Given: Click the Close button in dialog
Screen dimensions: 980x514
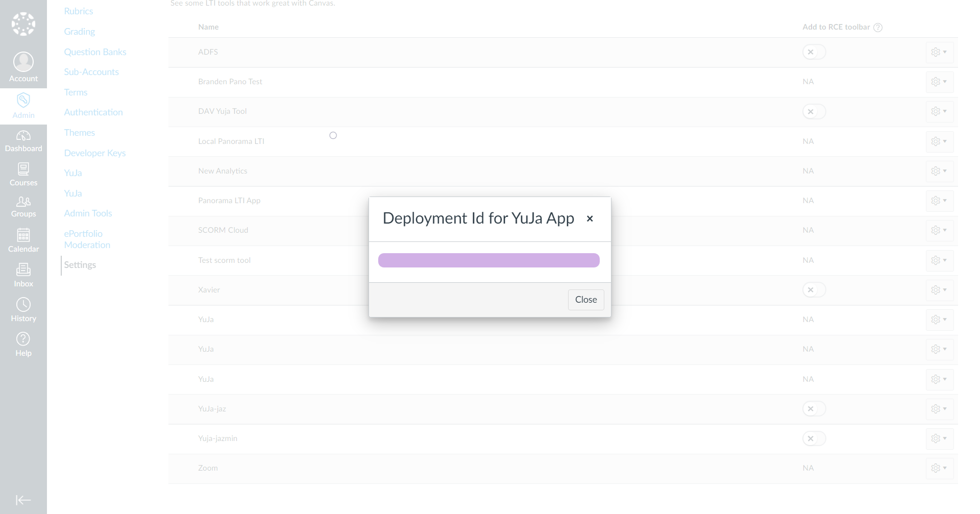Looking at the screenshot, I should (586, 300).
